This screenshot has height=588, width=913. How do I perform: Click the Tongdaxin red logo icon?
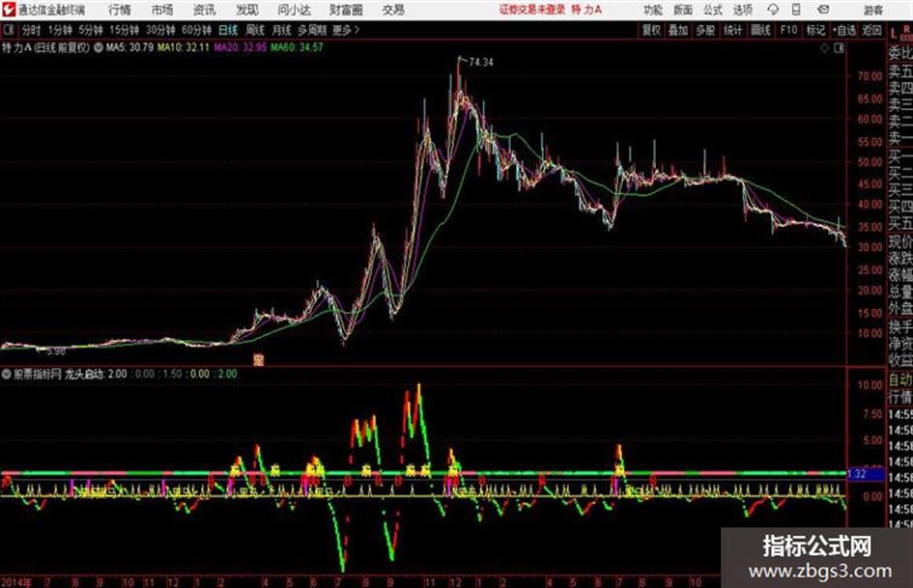pos(8,10)
